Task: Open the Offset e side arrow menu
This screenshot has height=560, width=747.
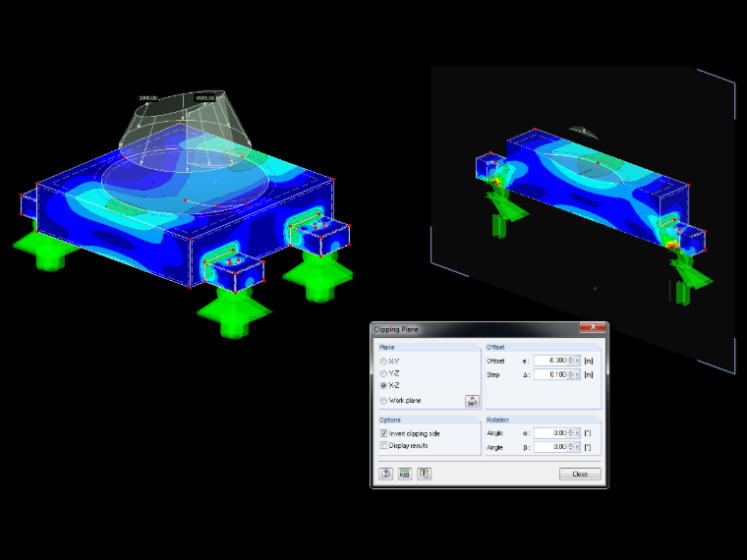Action: pos(577,361)
